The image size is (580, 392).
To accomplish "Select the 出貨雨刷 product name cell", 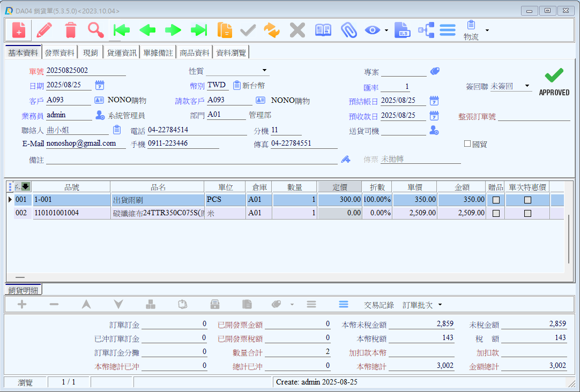I will pyautogui.click(x=158, y=200).
